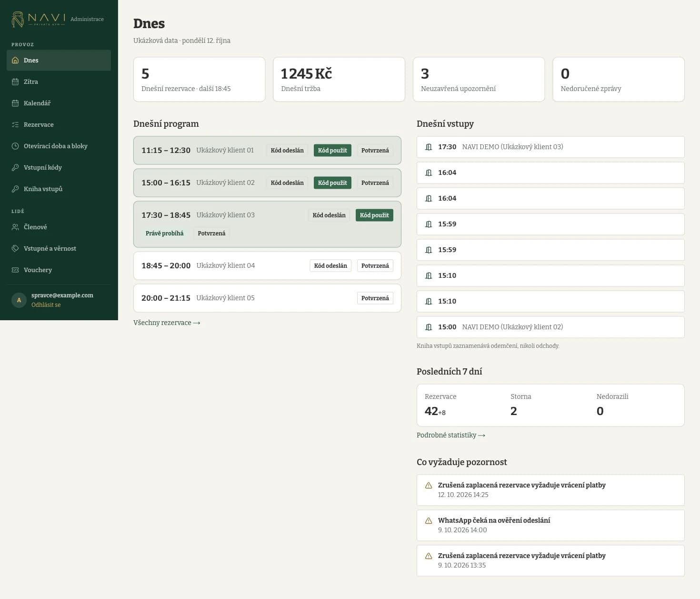The width and height of the screenshot is (700, 599).
Task: Open Otevírací doba a bloky
Action: pos(59,146)
